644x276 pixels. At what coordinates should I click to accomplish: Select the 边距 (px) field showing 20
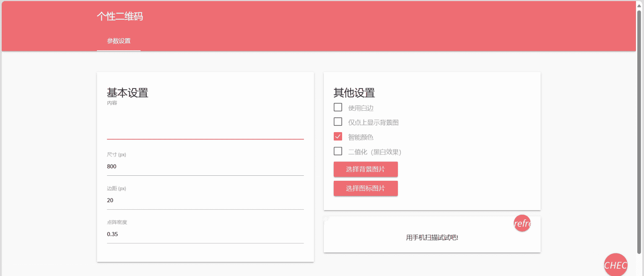(x=205, y=200)
